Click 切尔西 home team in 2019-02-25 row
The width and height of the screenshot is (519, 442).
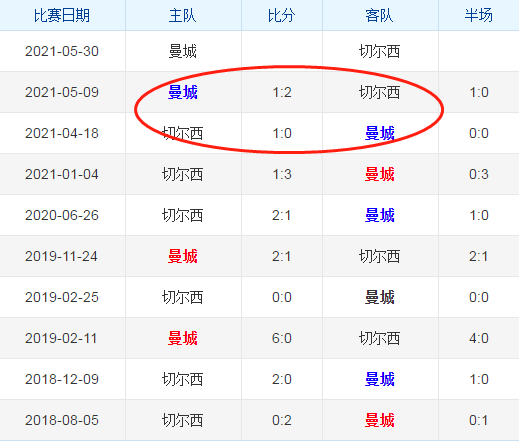pos(183,297)
